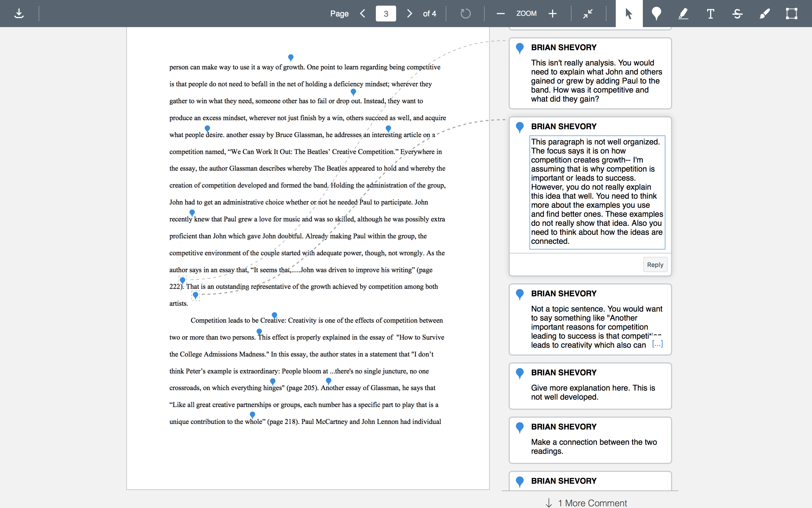Open comment 'This isn't really analysis'
812x508 pixels.
[590, 74]
